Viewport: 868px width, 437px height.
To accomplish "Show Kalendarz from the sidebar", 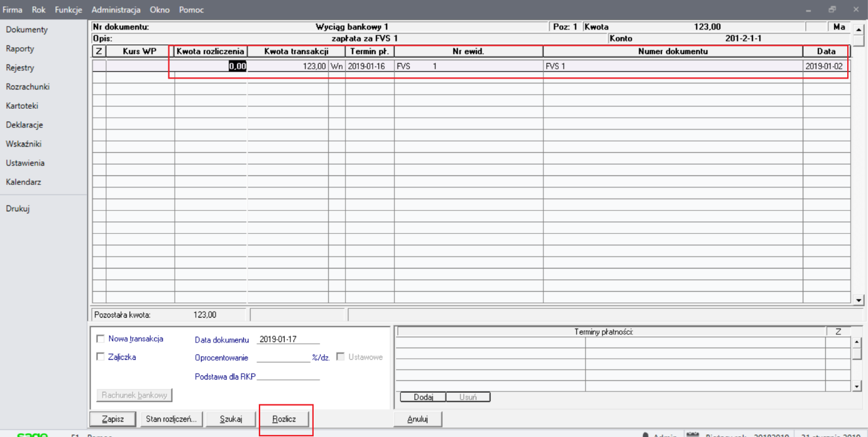I will 23,182.
